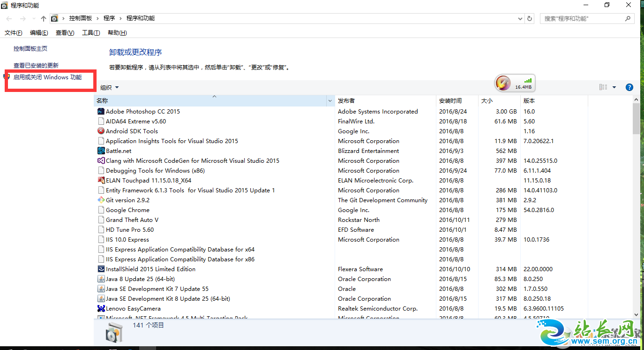This screenshot has height=350, width=644.
Task: Click the Google Chrome row icon
Action: pos(101,210)
